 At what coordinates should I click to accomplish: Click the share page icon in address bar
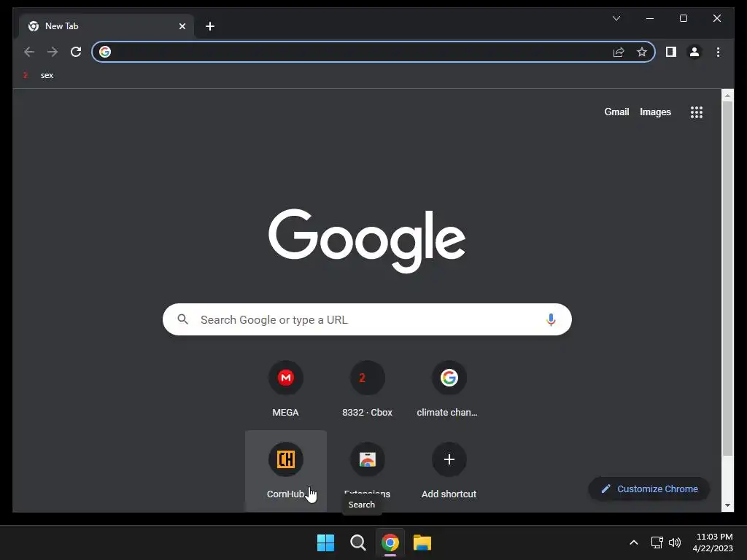click(619, 52)
